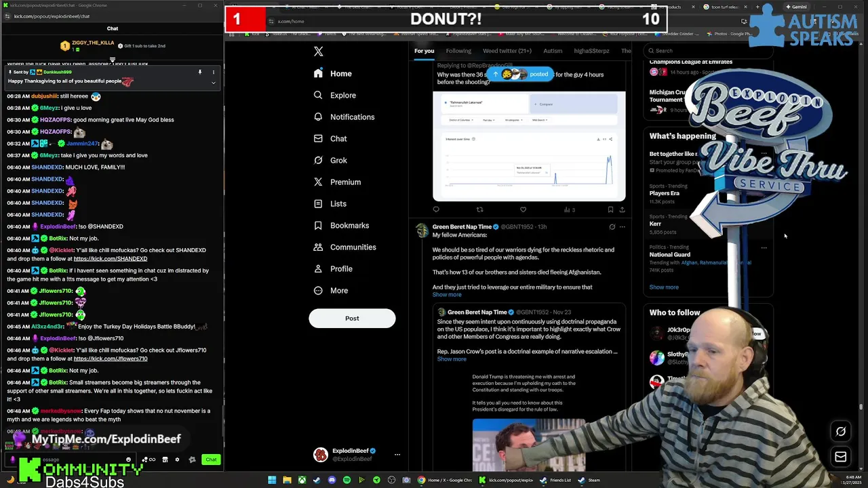Click Grok icon on Green Beret post

[612, 226]
